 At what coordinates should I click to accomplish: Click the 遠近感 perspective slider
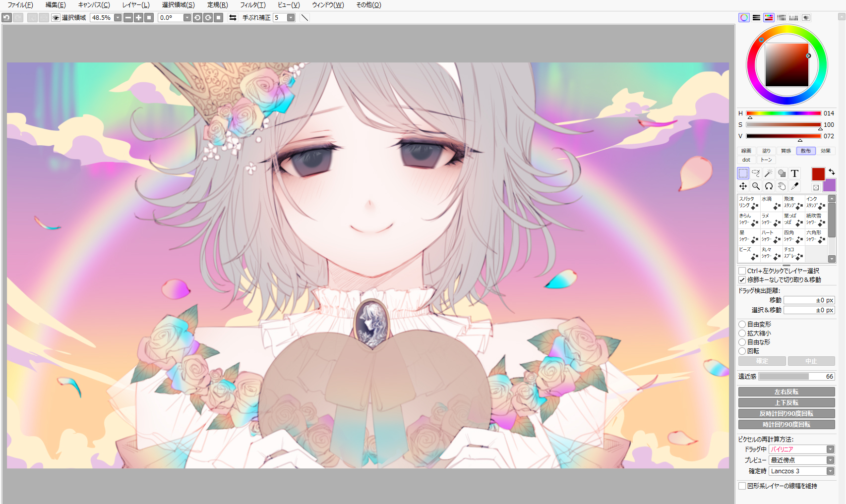click(x=796, y=377)
